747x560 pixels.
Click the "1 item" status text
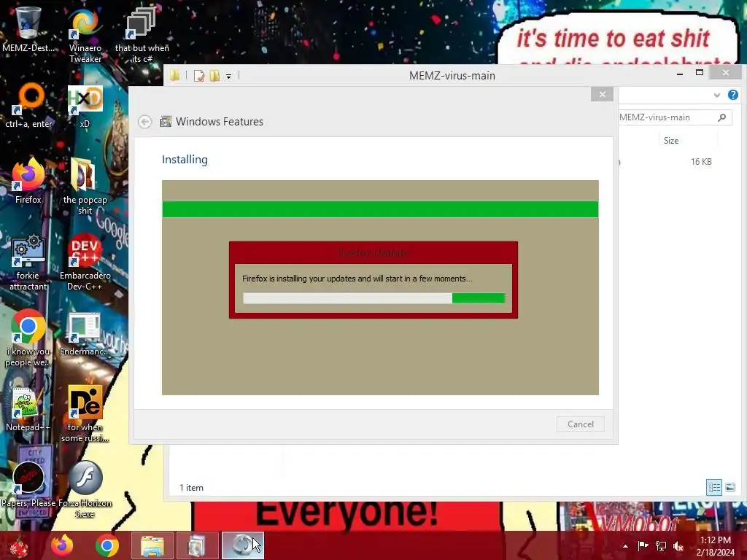pyautogui.click(x=192, y=488)
